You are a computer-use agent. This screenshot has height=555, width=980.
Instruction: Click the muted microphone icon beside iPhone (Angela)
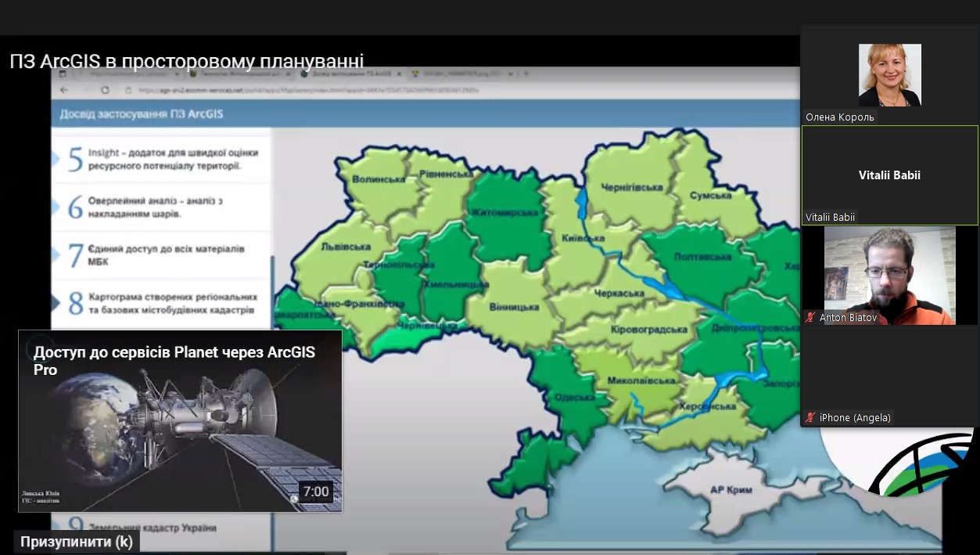click(810, 417)
